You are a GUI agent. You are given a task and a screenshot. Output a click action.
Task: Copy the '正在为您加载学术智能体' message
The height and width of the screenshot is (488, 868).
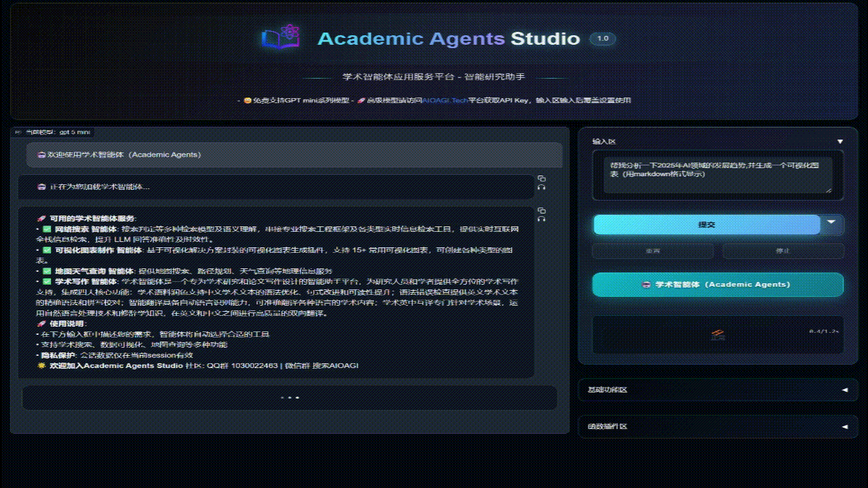coord(541,178)
